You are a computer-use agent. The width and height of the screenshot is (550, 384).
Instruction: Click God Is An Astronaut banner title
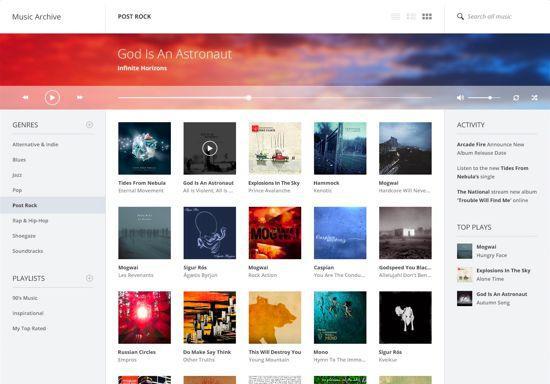[x=175, y=54]
